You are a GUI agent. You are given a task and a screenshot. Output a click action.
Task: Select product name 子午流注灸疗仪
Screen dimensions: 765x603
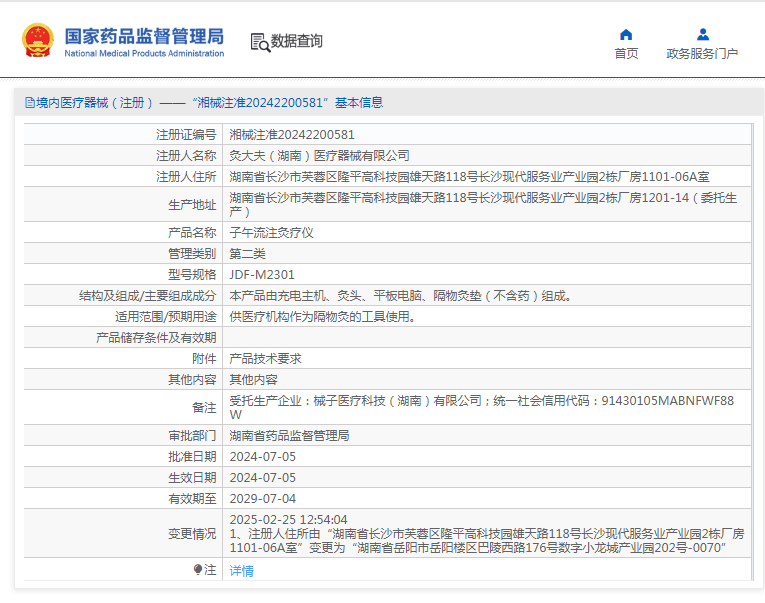click(271, 233)
